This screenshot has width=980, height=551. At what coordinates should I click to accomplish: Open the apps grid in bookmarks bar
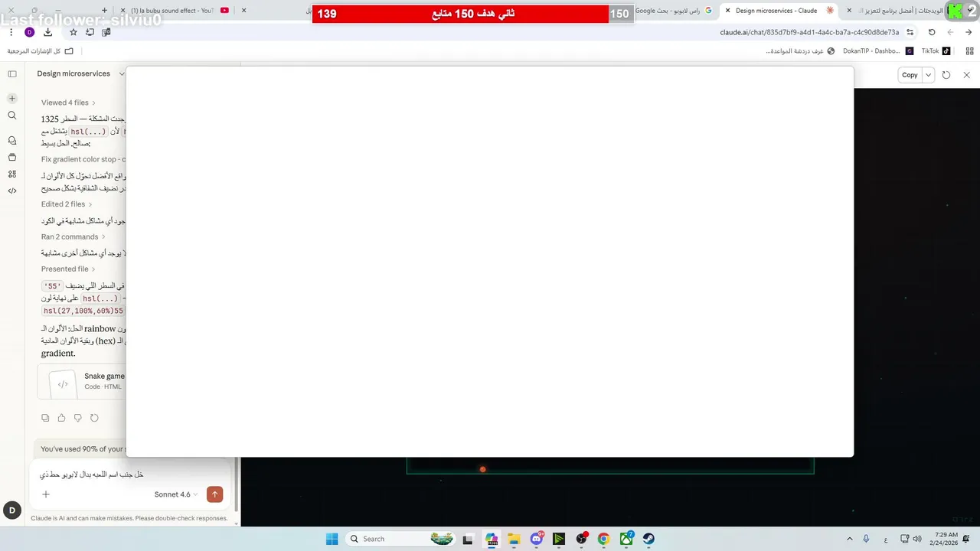tap(969, 51)
